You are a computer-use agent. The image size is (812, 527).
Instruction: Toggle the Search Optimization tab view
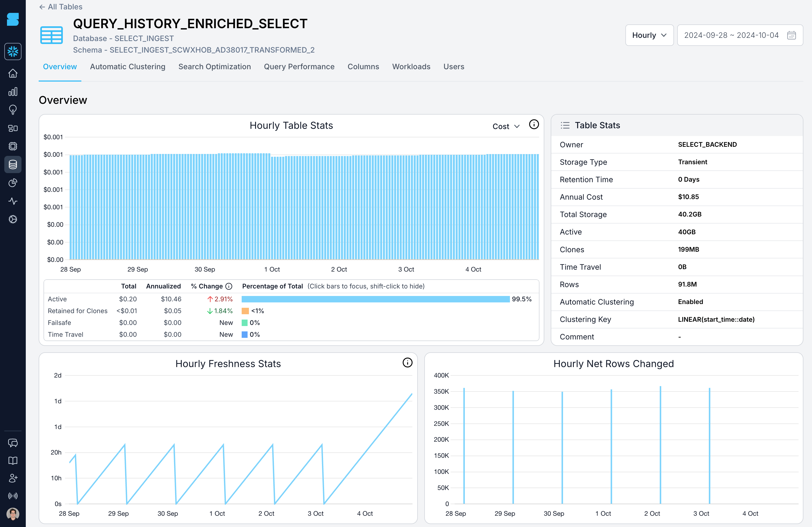tap(215, 67)
